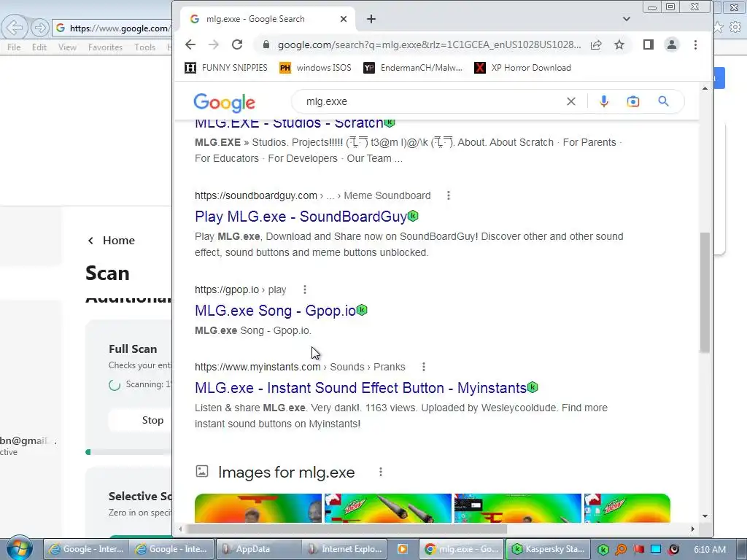
Task: Open Tools menu in Internet Explorer
Action: (x=145, y=47)
